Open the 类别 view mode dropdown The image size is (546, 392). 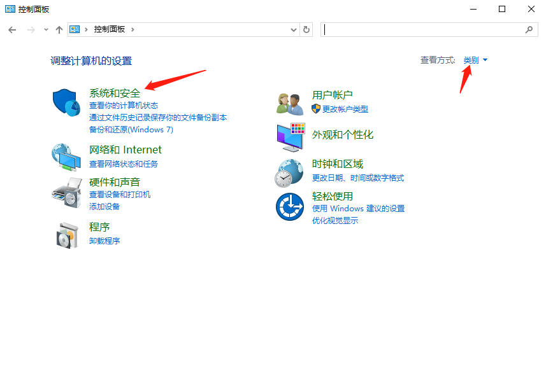point(475,60)
